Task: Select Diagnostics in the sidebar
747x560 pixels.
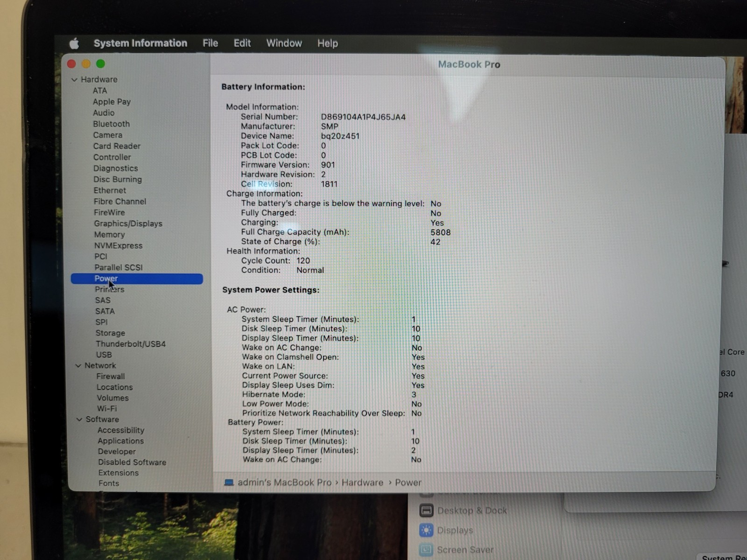Action: 115,168
